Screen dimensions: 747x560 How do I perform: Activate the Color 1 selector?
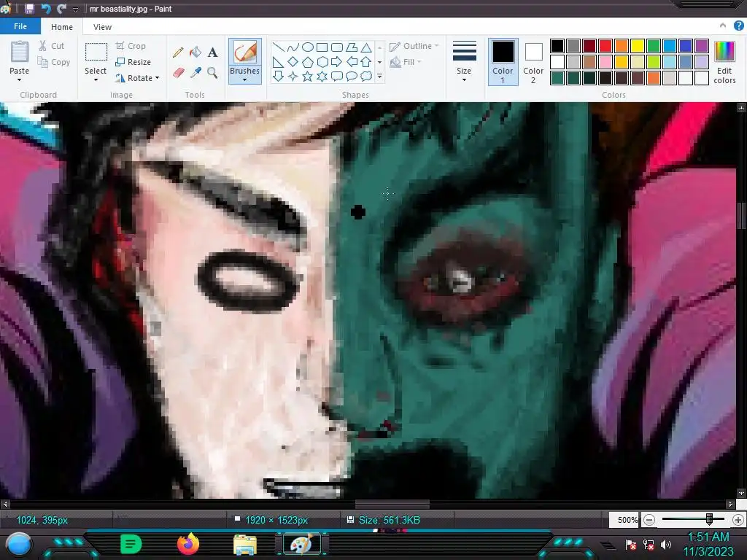tap(503, 63)
